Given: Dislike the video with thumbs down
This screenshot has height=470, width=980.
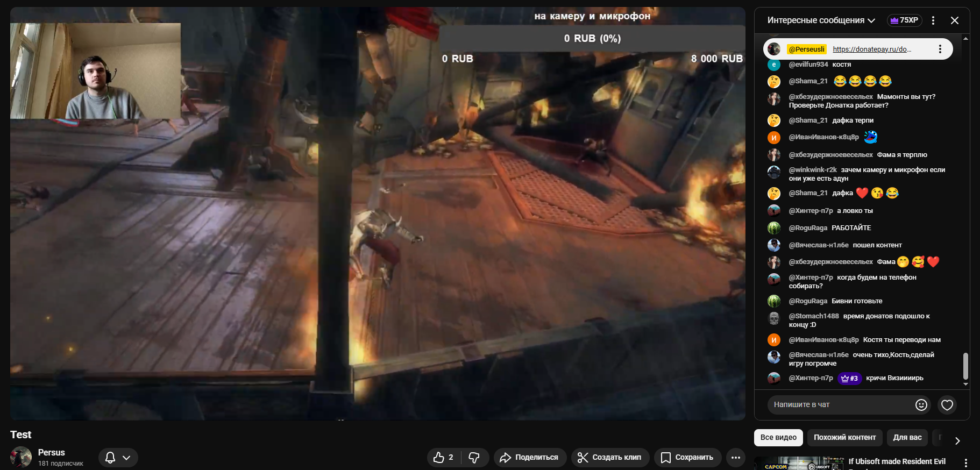Looking at the screenshot, I should pyautogui.click(x=474, y=458).
